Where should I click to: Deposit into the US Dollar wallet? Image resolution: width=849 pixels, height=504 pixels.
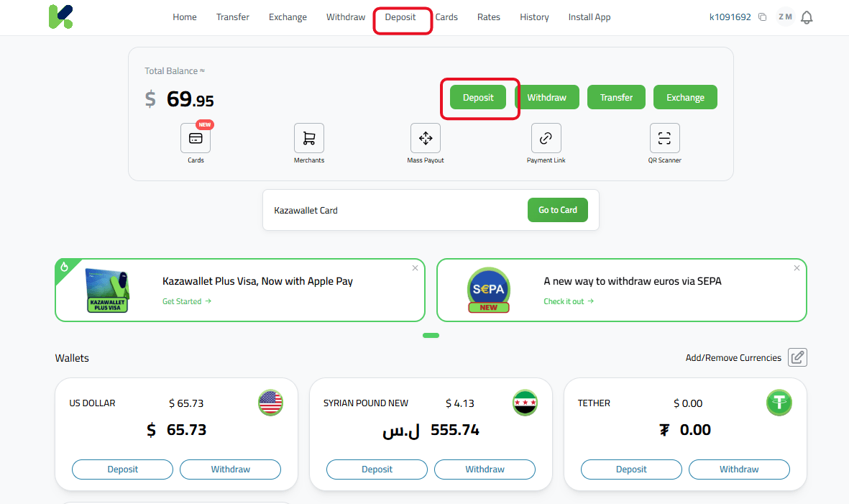pos(122,469)
